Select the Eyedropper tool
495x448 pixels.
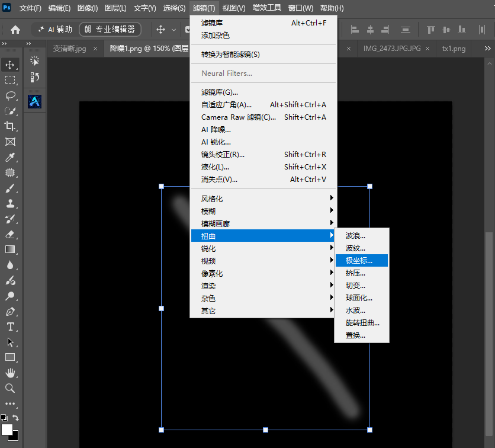(x=10, y=157)
